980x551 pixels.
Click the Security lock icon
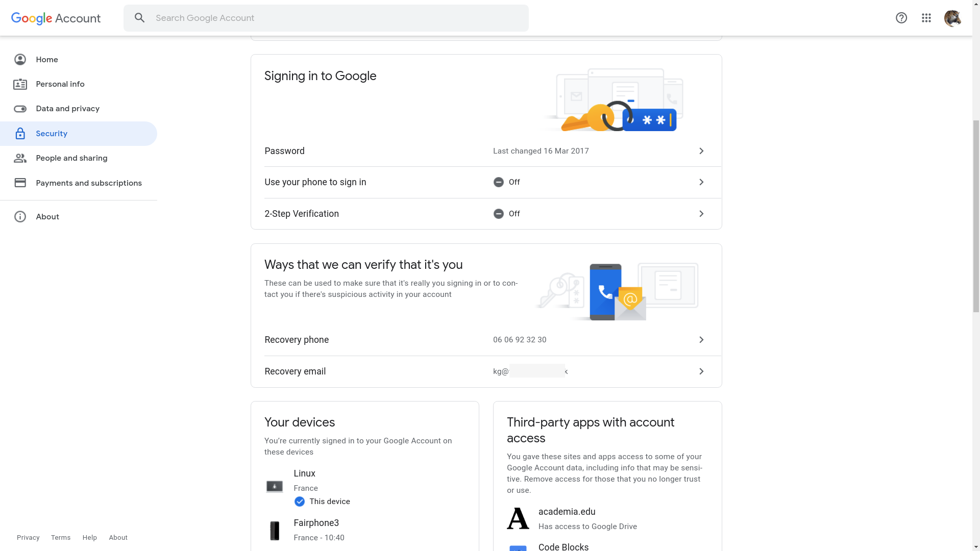[20, 134]
